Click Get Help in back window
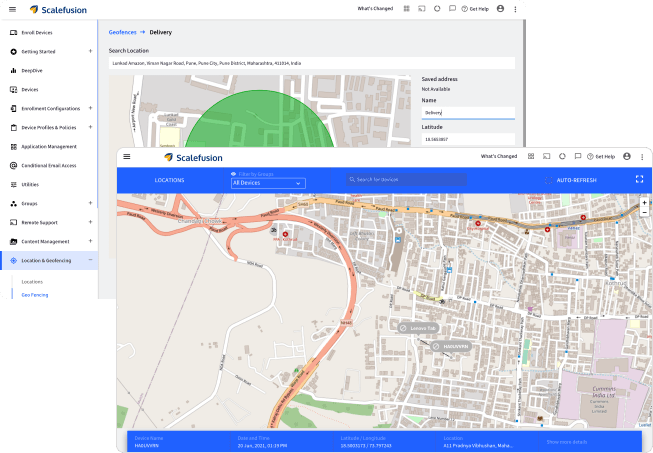The width and height of the screenshot is (653, 453). [475, 9]
